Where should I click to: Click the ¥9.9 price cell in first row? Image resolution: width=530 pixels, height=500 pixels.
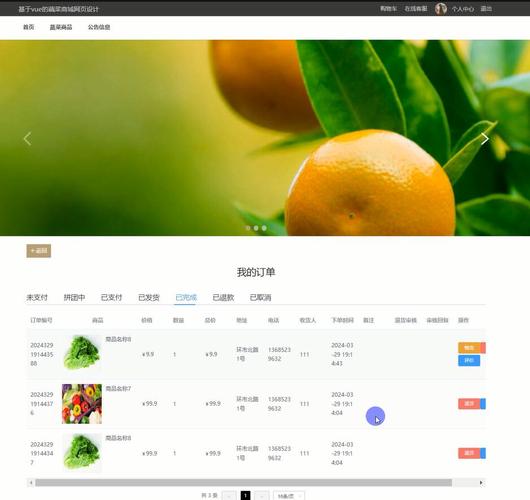[x=148, y=354]
